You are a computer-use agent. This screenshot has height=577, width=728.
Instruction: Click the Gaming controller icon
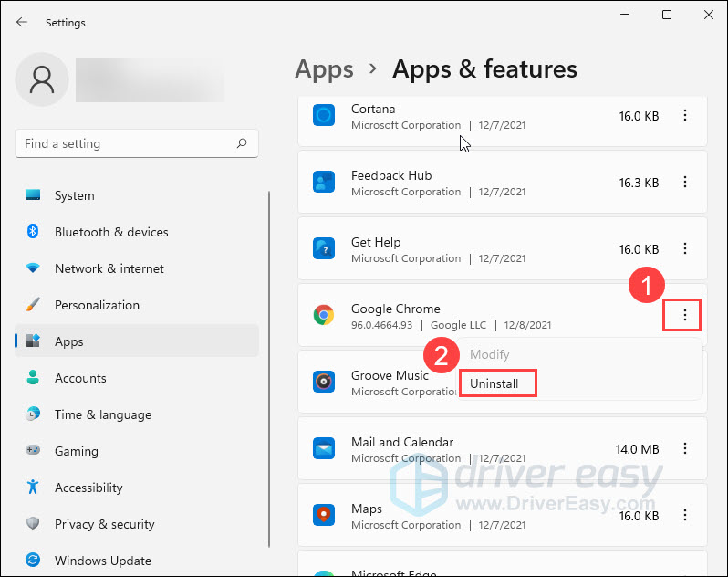coord(33,450)
